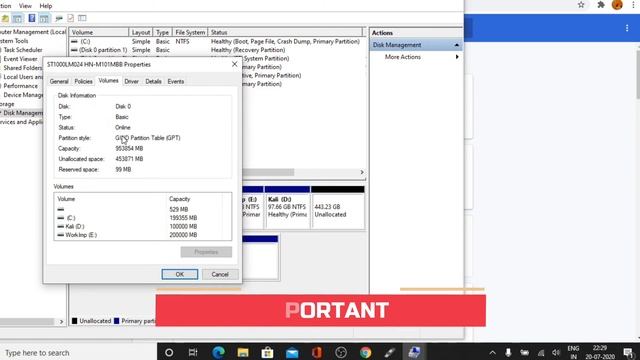Click Computer Management icon on the taskbar
The height and width of the screenshot is (360, 640).
point(415,352)
